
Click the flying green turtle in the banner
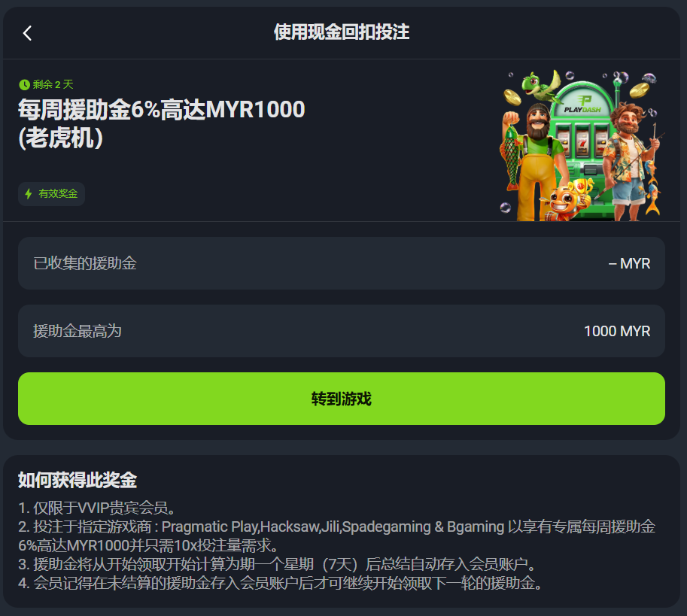pyautogui.click(x=539, y=86)
